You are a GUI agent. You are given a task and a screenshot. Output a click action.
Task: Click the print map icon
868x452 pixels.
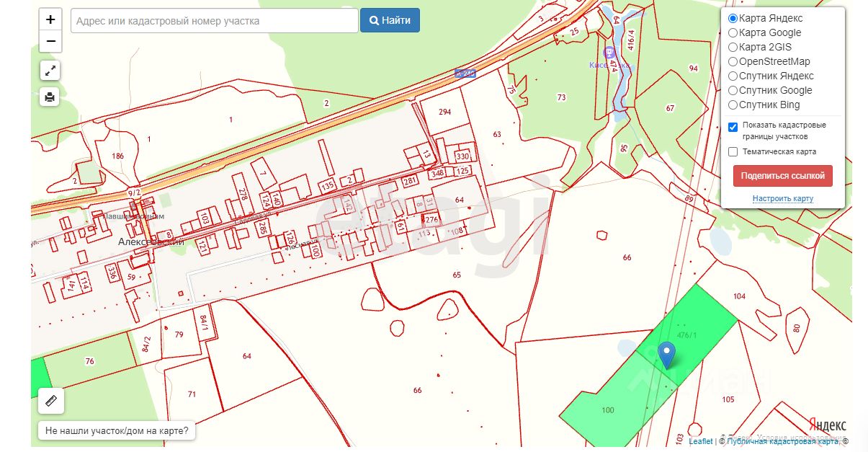tap(50, 97)
